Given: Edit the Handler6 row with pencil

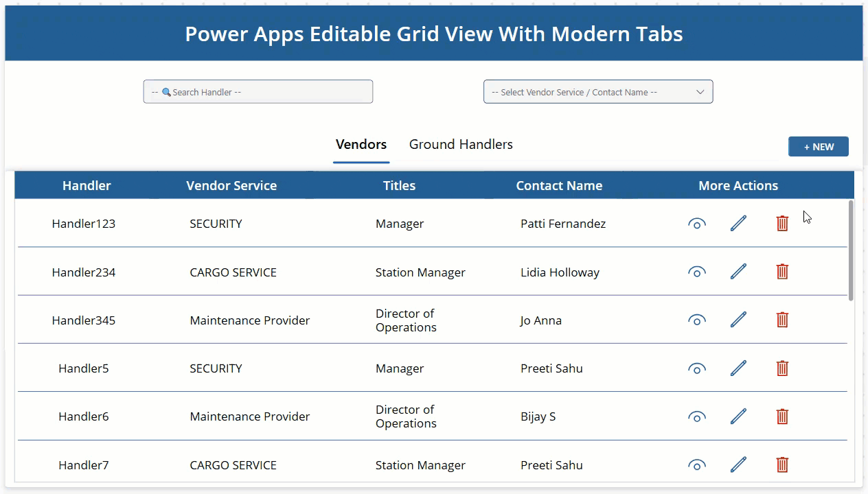Looking at the screenshot, I should (738, 416).
